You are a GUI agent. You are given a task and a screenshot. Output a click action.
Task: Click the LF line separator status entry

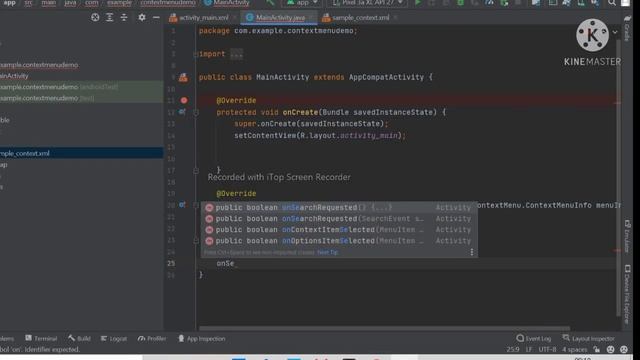point(529,349)
